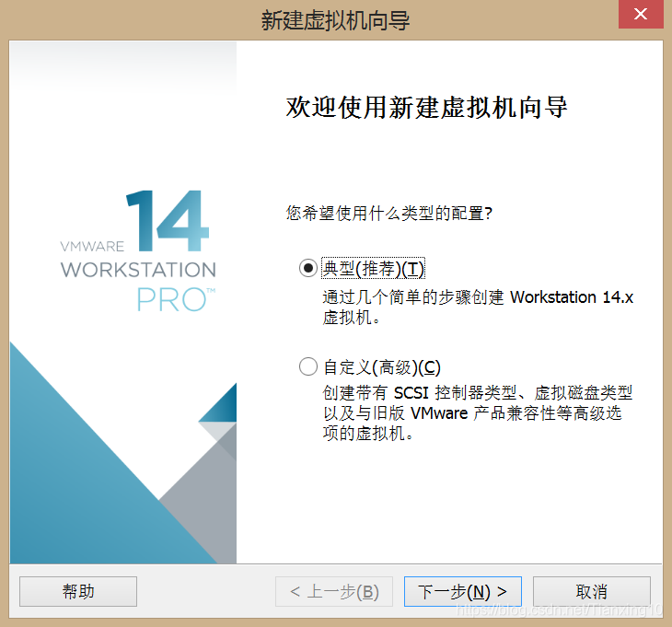Click the 取消 button
This screenshot has height=627, width=672.
[591, 591]
